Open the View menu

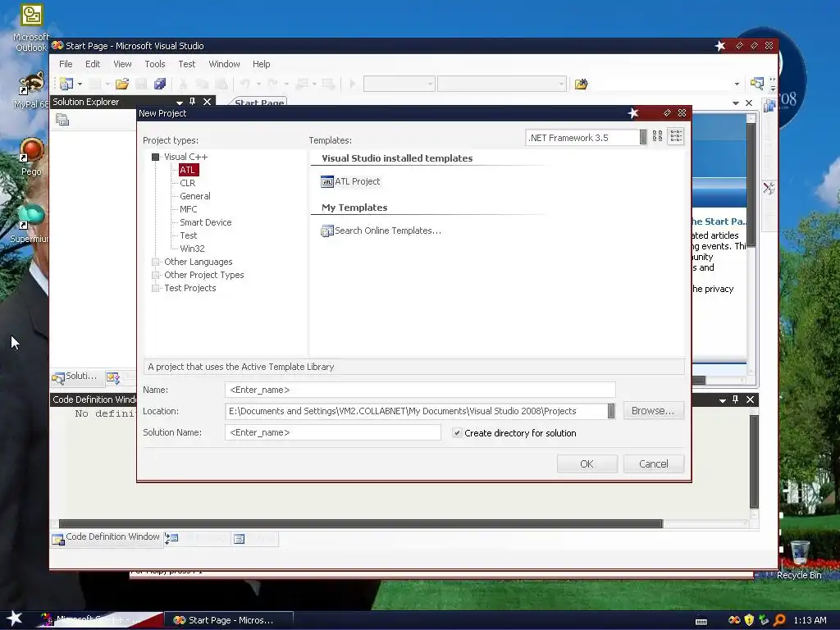pyautogui.click(x=123, y=64)
